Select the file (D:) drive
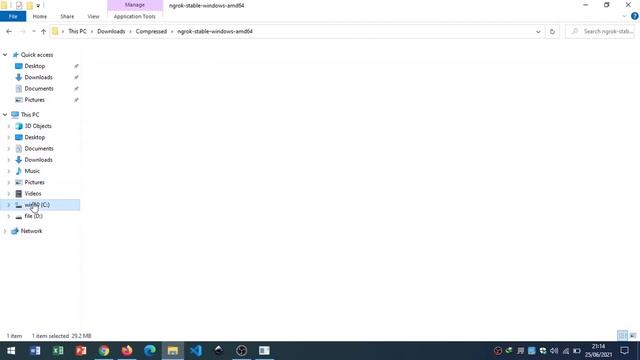 tap(33, 216)
